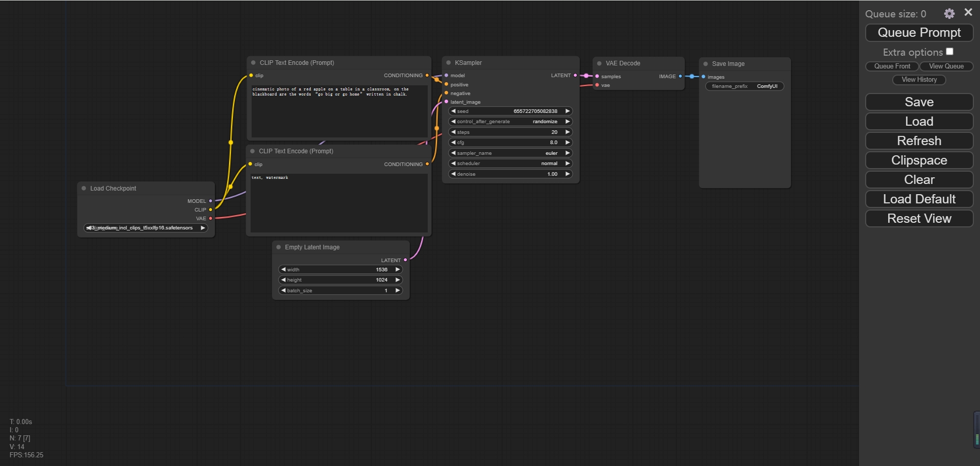Open the settings gear icon
Viewport: 980px width, 466px height.
point(949,14)
